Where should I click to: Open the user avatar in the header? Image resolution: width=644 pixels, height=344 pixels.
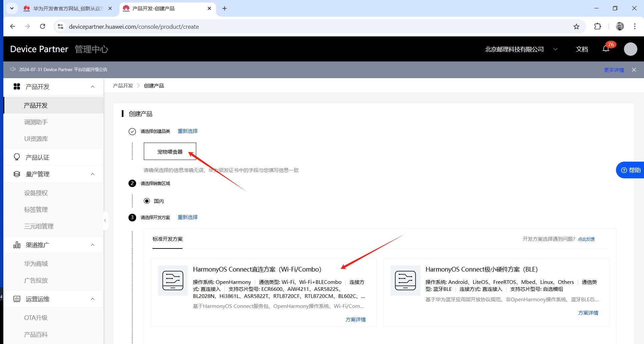630,49
